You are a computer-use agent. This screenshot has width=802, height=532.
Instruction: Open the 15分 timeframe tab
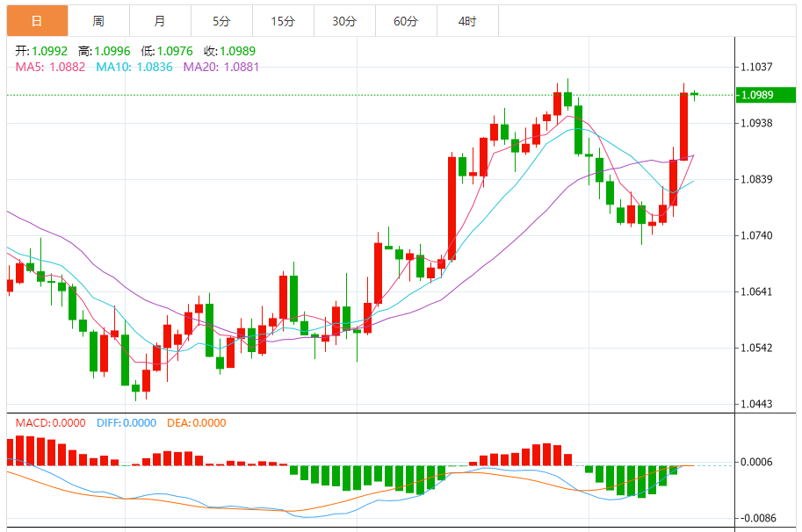click(x=283, y=21)
